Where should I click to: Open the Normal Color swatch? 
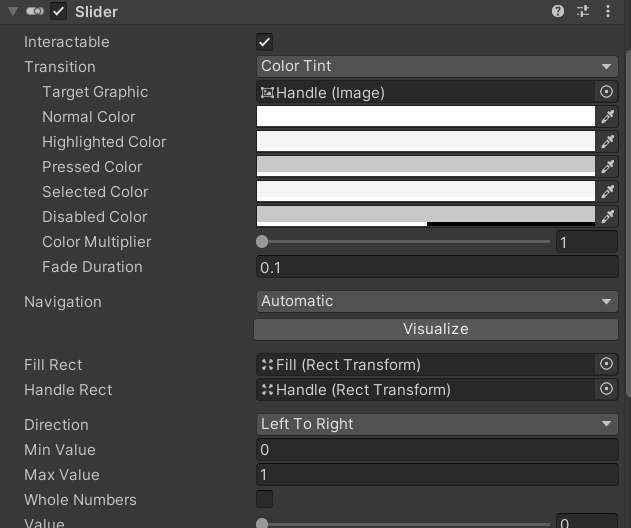pos(426,116)
